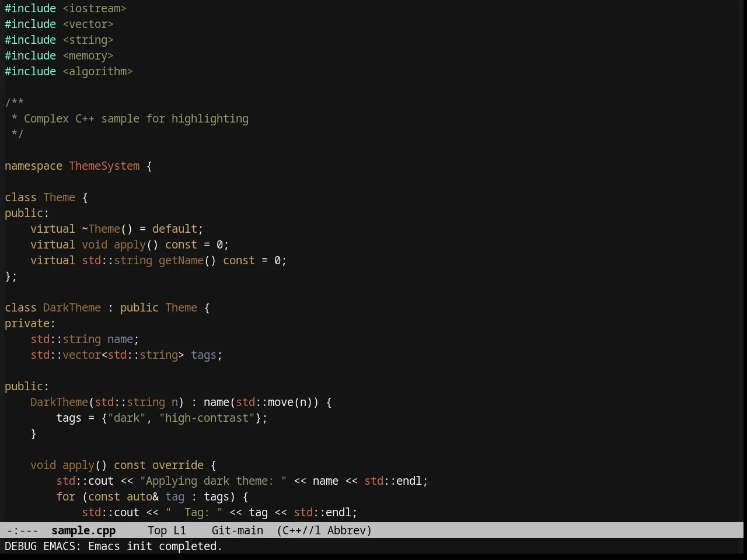
Task: Click Git-main version control indicator
Action: tap(238, 530)
